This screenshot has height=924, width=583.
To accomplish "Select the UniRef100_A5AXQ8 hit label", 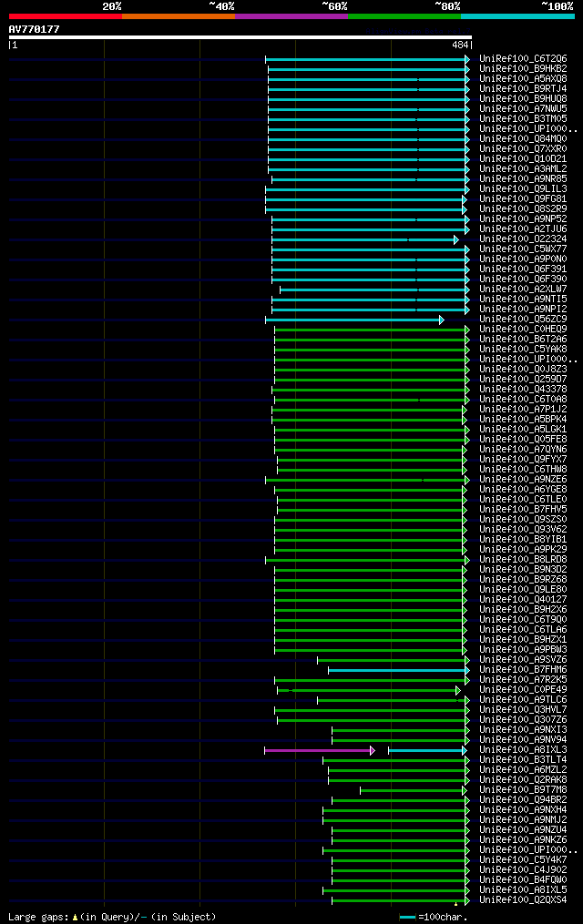I will (x=523, y=79).
